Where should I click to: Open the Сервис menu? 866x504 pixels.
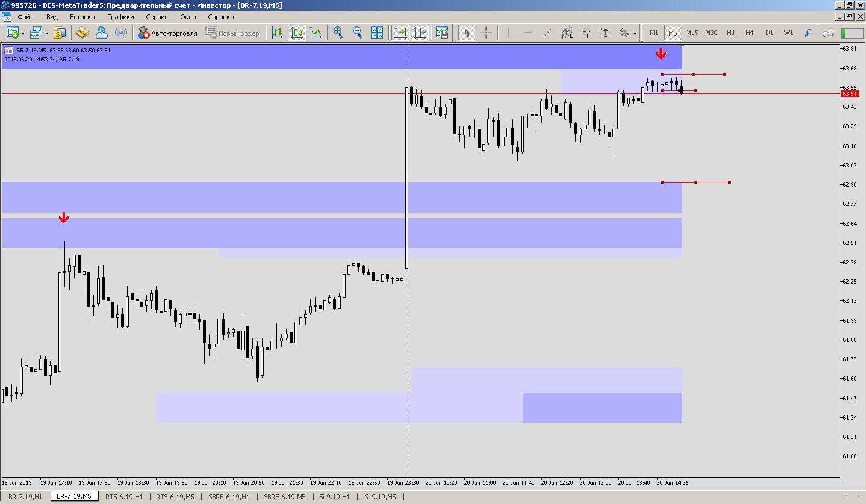[x=157, y=17]
